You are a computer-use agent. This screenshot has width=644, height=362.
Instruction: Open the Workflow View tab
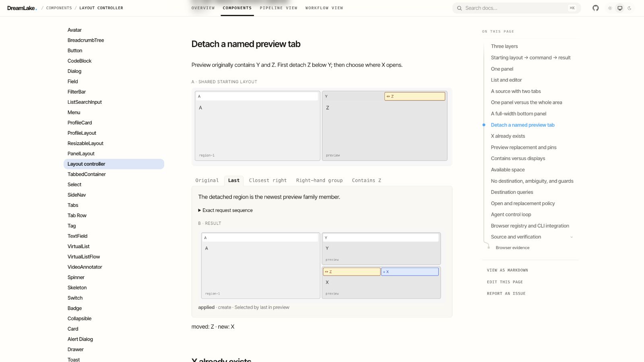point(324,8)
